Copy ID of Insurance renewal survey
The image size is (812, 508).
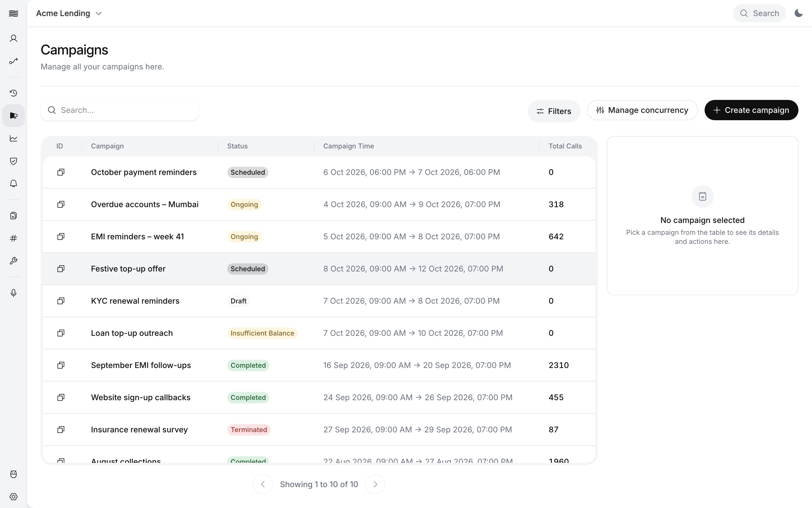tap(61, 430)
